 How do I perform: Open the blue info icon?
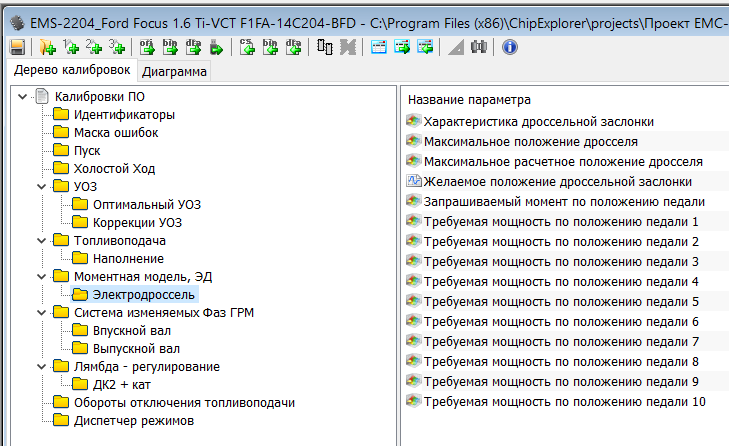[x=508, y=47]
